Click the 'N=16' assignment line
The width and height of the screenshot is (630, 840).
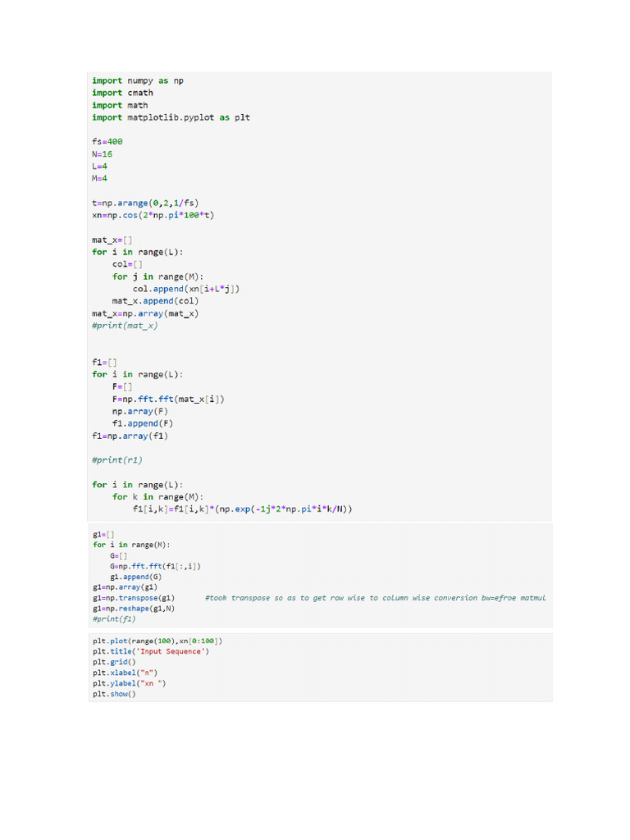tap(102, 153)
